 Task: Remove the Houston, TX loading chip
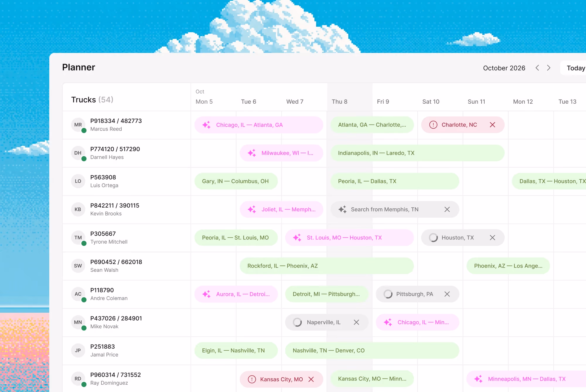coord(492,238)
